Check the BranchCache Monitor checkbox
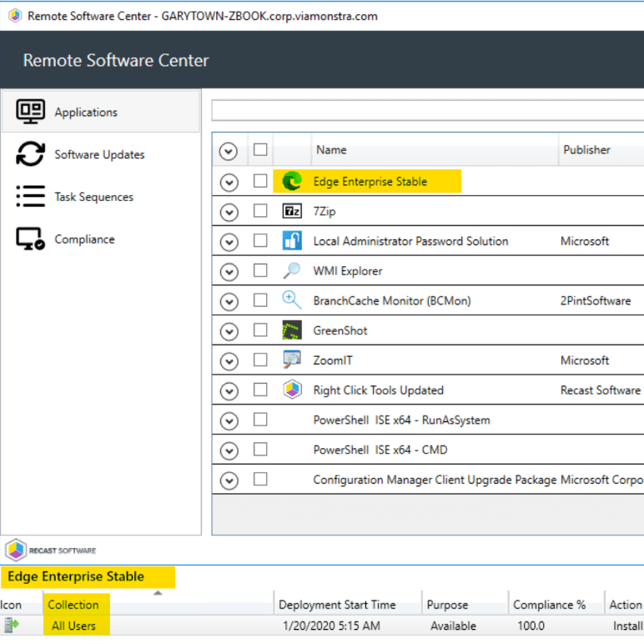The image size is (644, 644). [x=260, y=300]
